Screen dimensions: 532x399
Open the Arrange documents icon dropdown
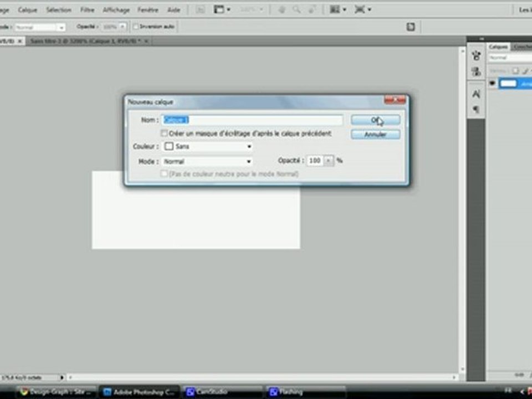point(338,9)
